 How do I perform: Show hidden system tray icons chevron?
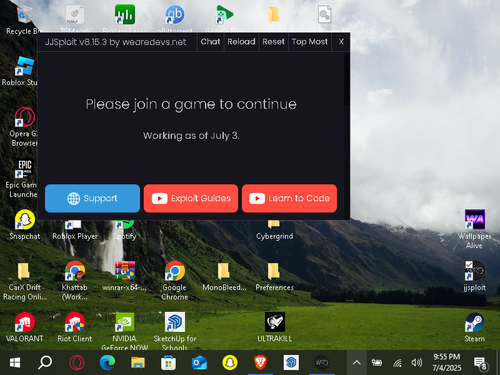click(x=357, y=363)
